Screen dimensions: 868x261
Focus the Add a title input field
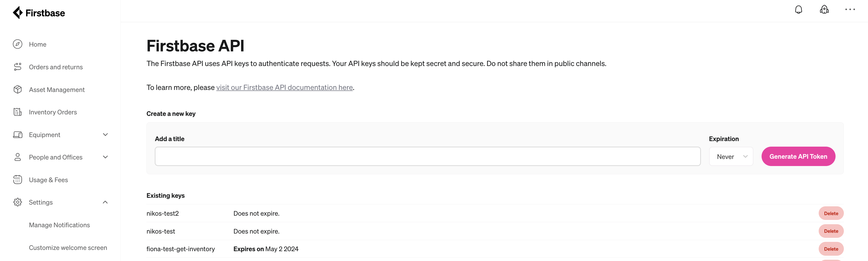click(x=428, y=156)
